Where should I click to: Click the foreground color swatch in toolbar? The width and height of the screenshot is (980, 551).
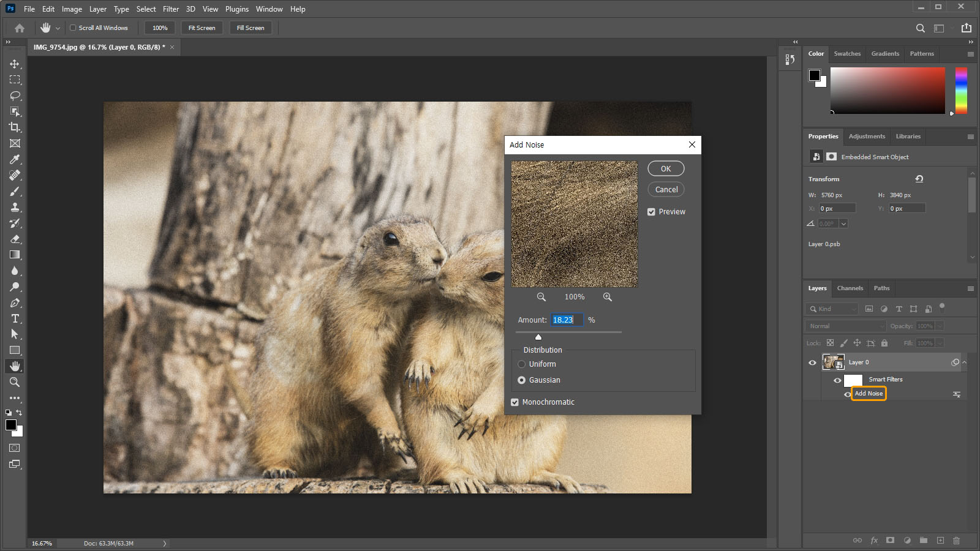11,425
